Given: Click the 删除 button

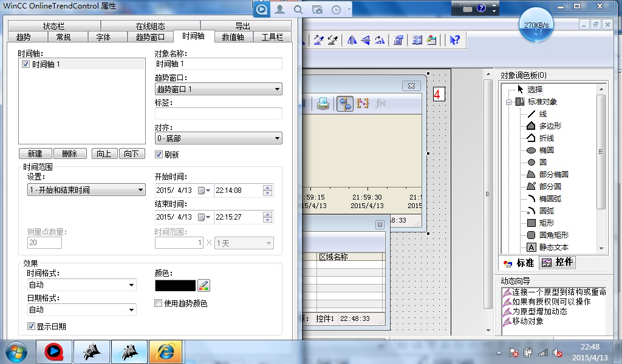Looking at the screenshot, I should point(70,153).
